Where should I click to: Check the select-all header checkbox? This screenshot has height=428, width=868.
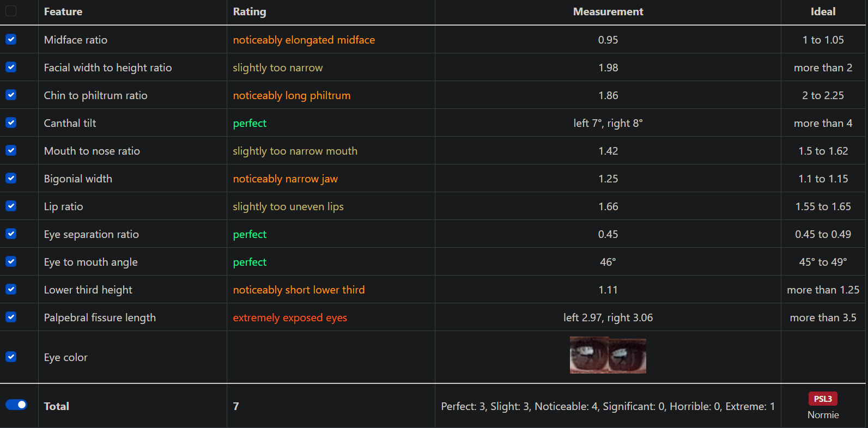pos(11,11)
